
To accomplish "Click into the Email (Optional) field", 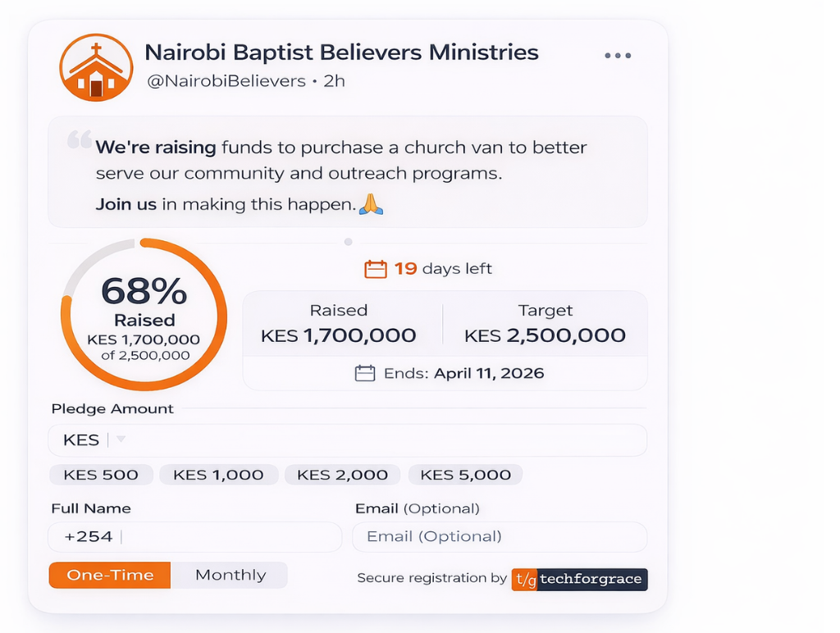I will point(499,537).
